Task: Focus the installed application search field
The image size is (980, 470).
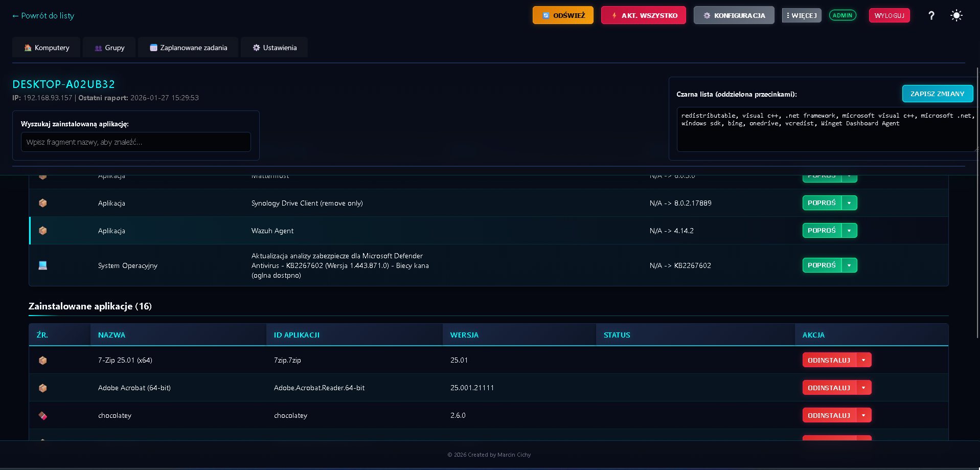Action: click(x=136, y=142)
